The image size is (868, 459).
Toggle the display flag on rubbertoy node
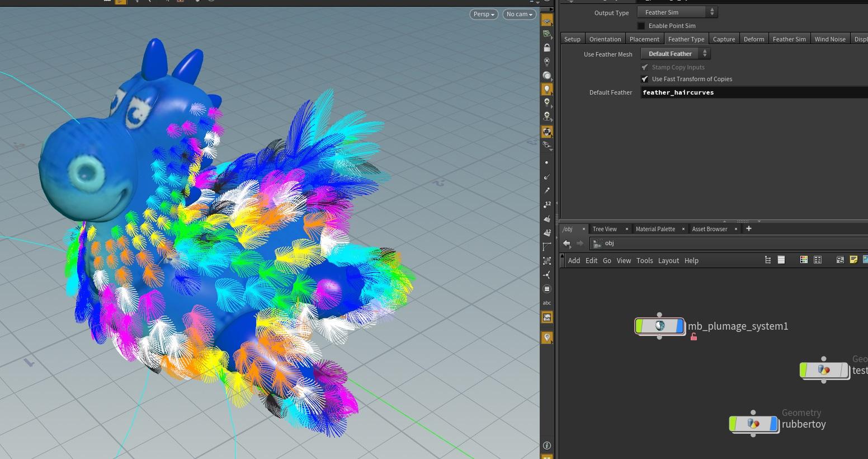772,424
